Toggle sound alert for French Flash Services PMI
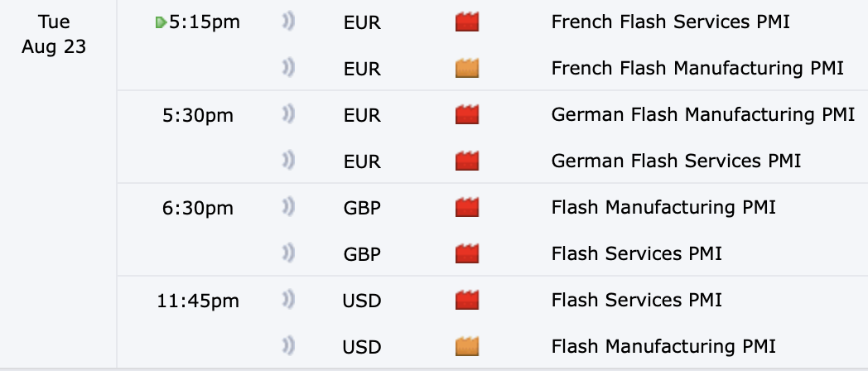The image size is (868, 371). 288,22
